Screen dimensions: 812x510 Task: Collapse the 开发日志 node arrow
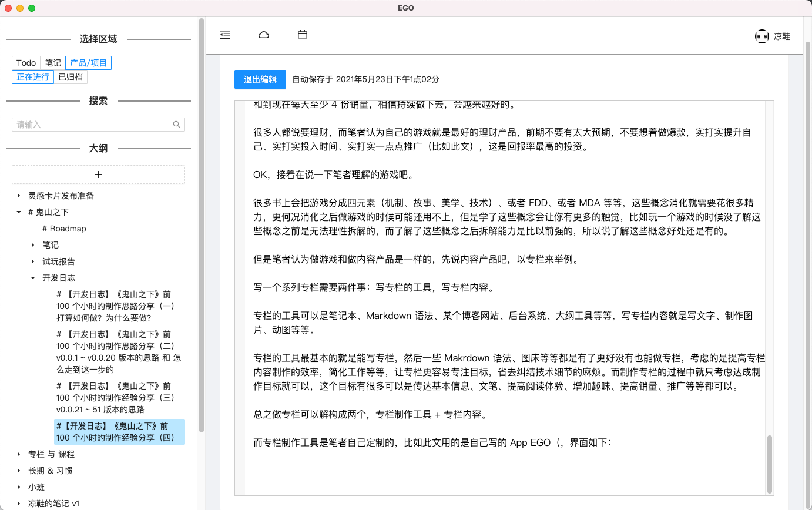click(33, 278)
